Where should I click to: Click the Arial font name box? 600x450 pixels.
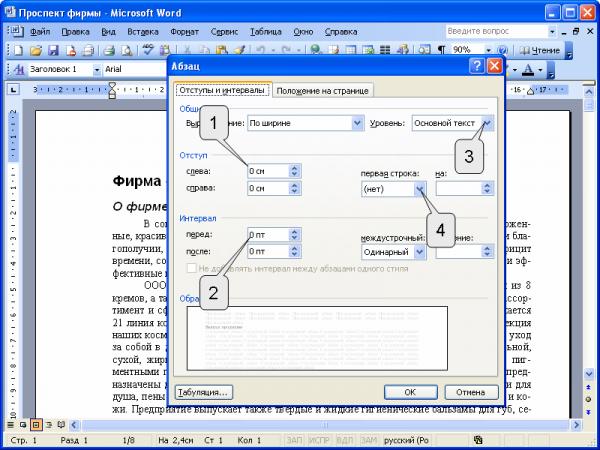pos(134,70)
